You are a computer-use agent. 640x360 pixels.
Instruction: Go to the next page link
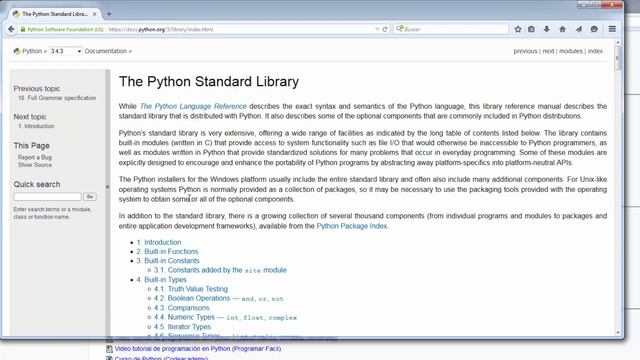click(x=548, y=51)
